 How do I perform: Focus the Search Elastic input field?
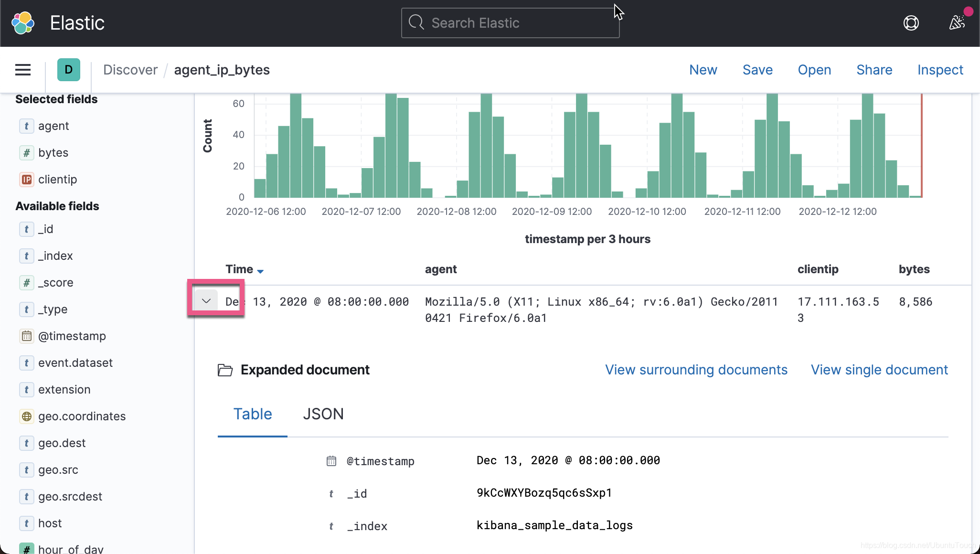pyautogui.click(x=510, y=23)
